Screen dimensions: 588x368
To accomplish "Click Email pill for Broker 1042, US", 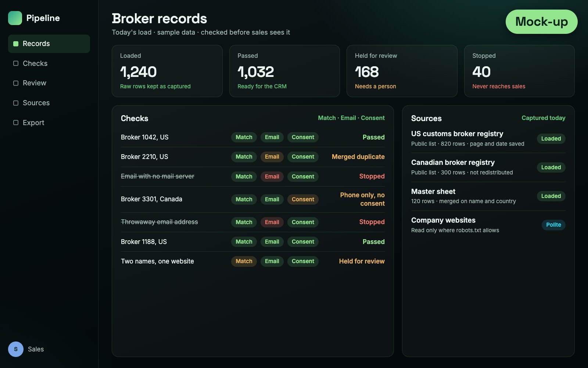I will coord(272,137).
